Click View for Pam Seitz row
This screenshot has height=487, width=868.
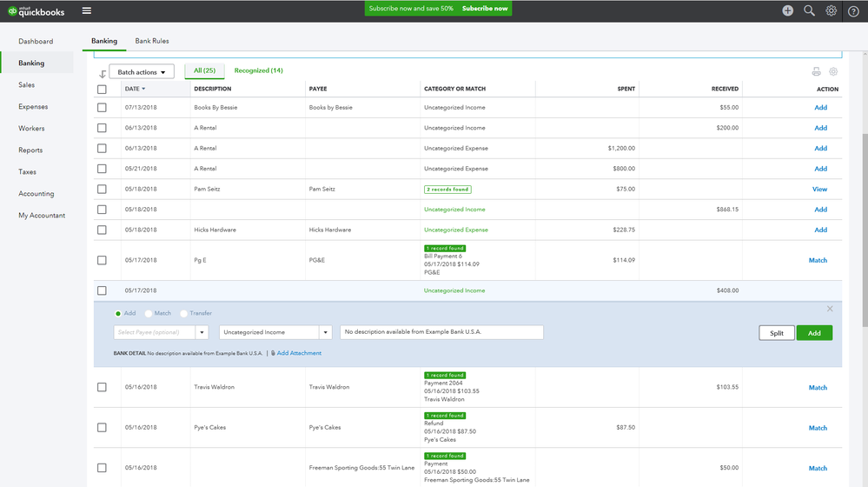click(x=819, y=189)
